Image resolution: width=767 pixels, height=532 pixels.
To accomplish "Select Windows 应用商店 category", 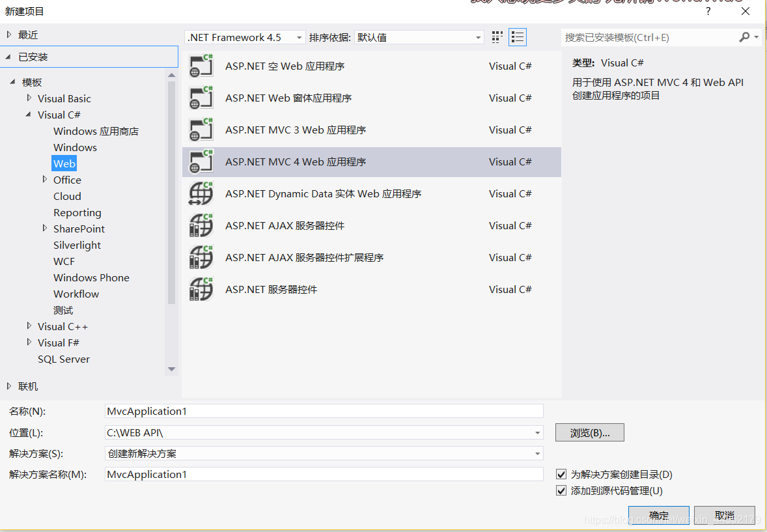I will pyautogui.click(x=96, y=131).
